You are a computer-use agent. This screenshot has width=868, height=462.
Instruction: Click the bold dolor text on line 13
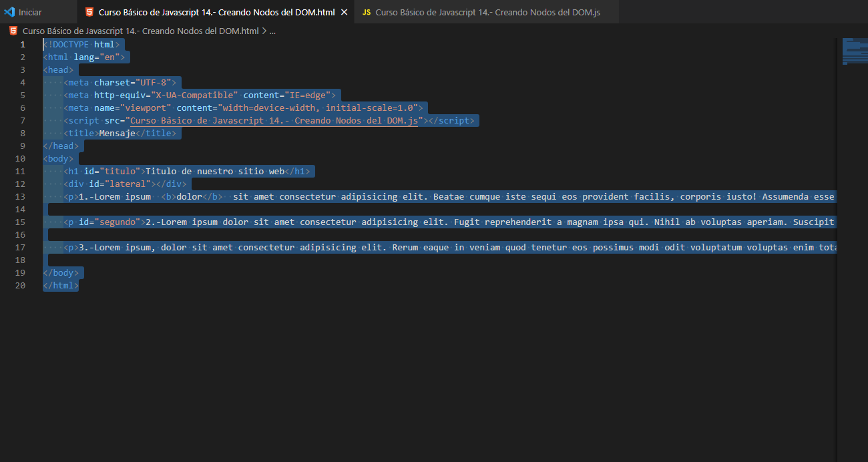coord(189,196)
